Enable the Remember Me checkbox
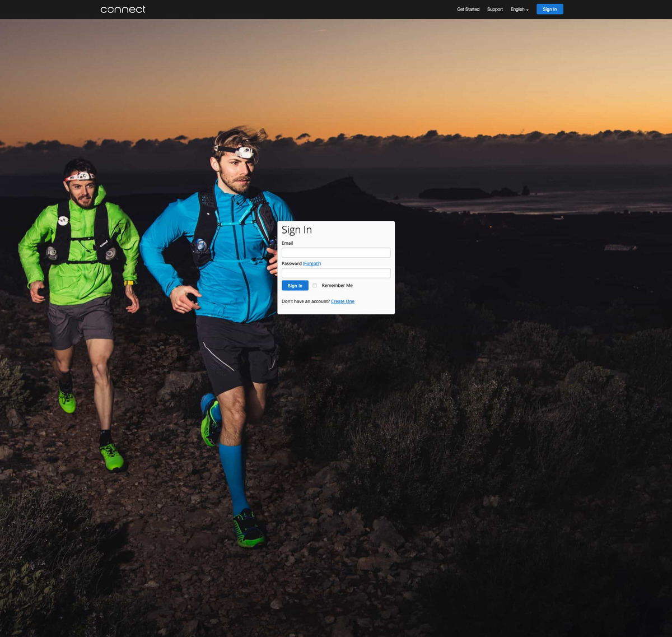This screenshot has height=637, width=672. (315, 286)
